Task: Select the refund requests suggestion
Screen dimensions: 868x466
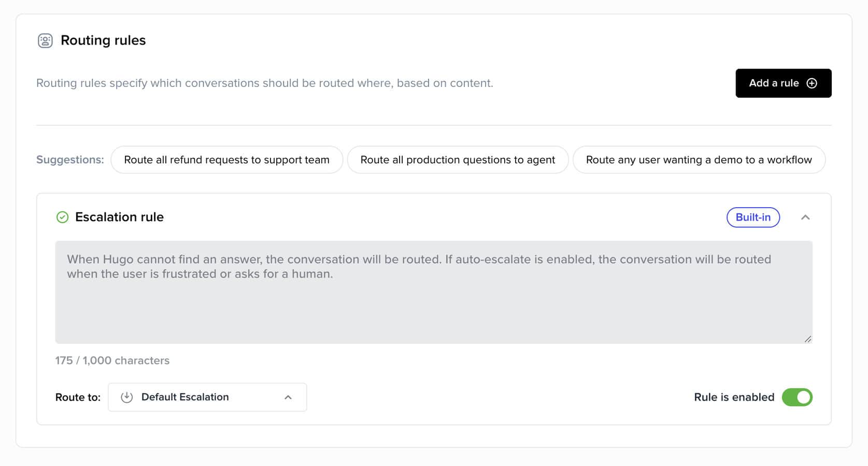Action: coord(226,160)
